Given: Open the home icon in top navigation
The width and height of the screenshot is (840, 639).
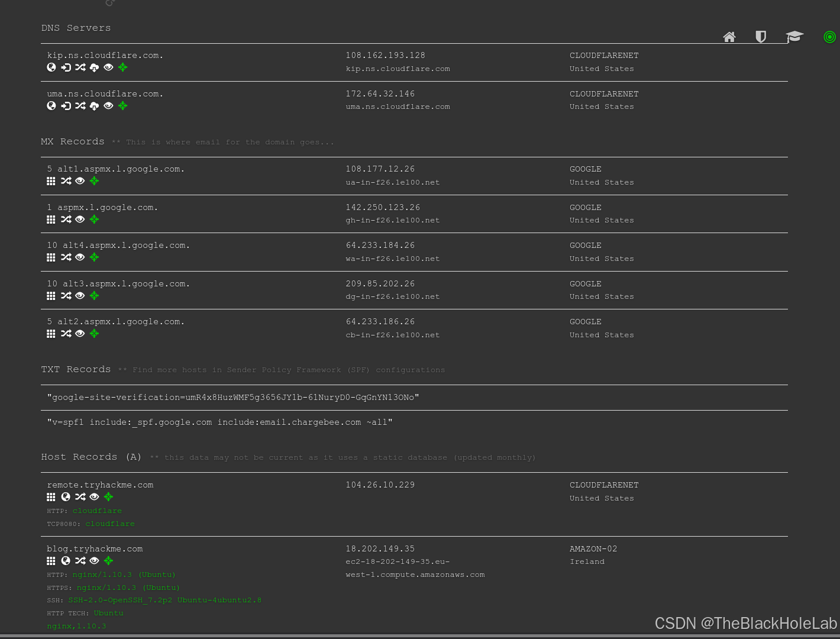Looking at the screenshot, I should tap(729, 37).
